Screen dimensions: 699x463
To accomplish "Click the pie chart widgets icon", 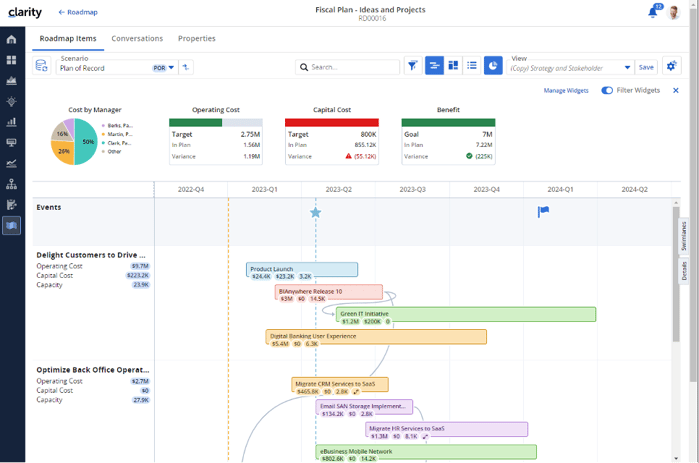I will 493,66.
